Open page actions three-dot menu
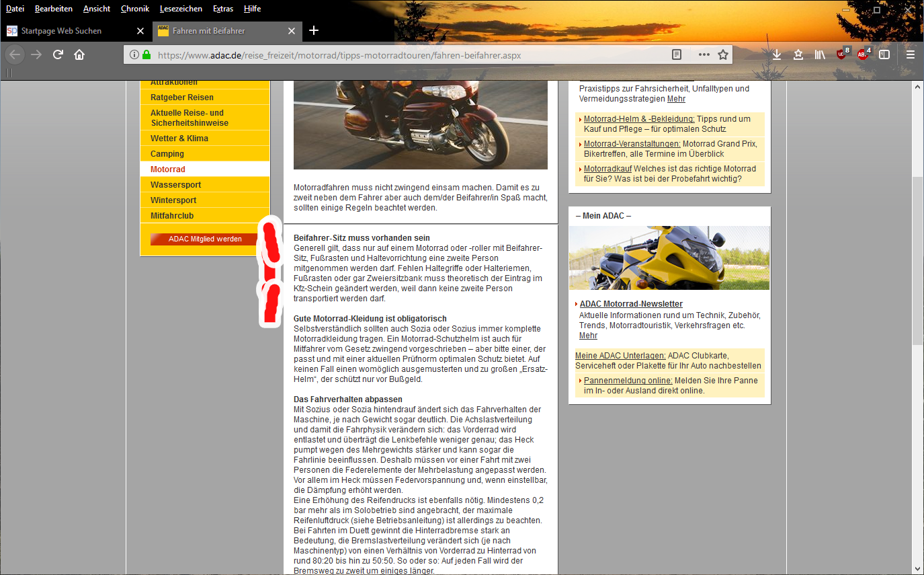Image resolution: width=924 pixels, height=575 pixels. 704,54
